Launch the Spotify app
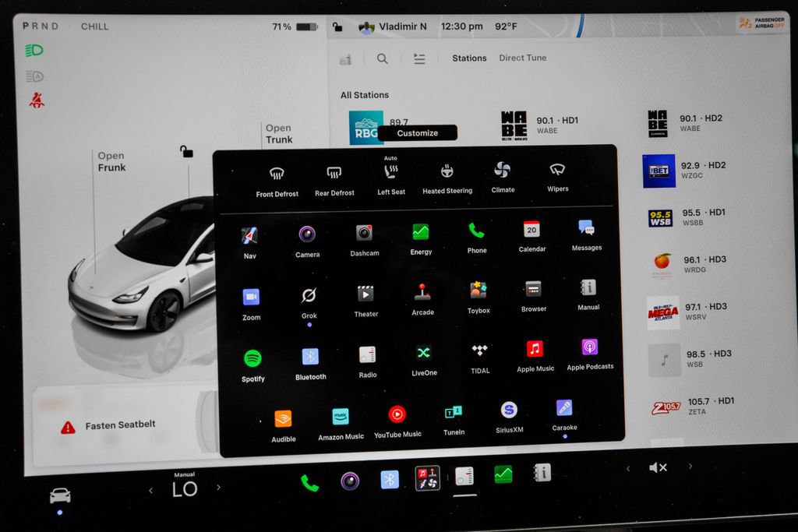The height and width of the screenshot is (532, 798). coord(253,365)
